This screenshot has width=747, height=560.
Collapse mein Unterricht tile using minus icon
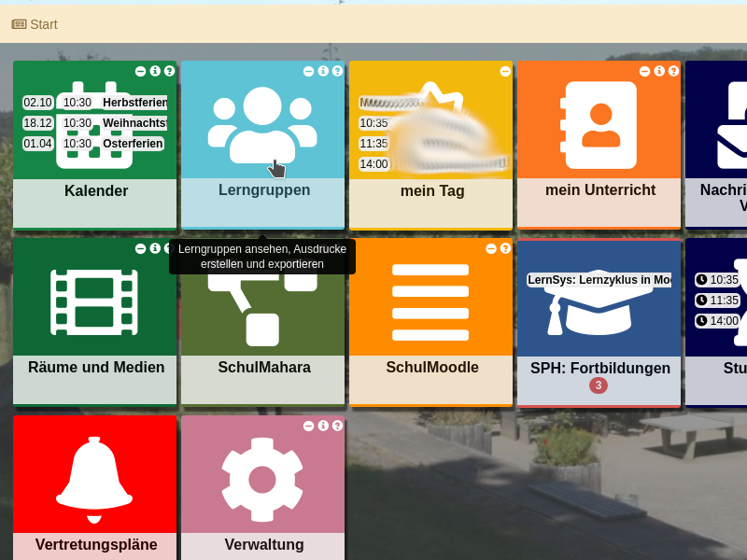644,71
